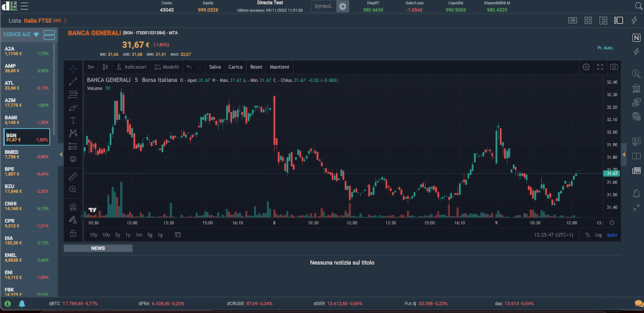The width and height of the screenshot is (644, 313).
Task: Select the 1y date range
Action: click(x=128, y=235)
